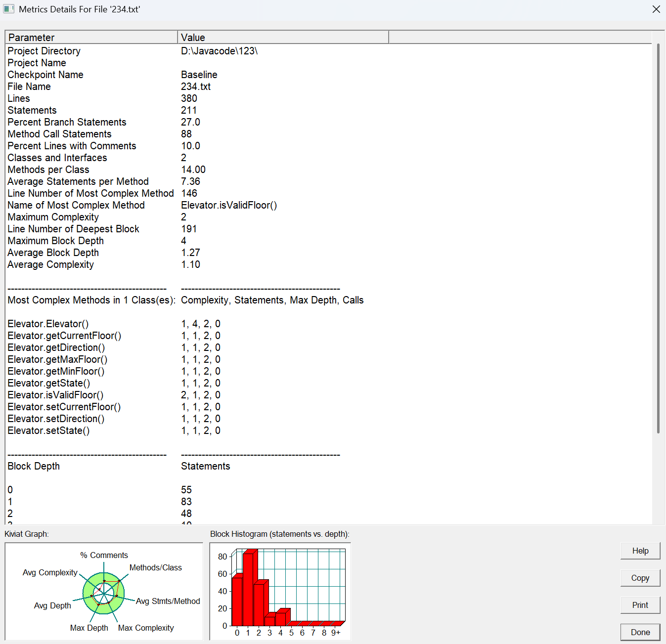Select the Elevator.isValidFloor() list row
Viewport: 666px width, 644px height.
(x=55, y=395)
